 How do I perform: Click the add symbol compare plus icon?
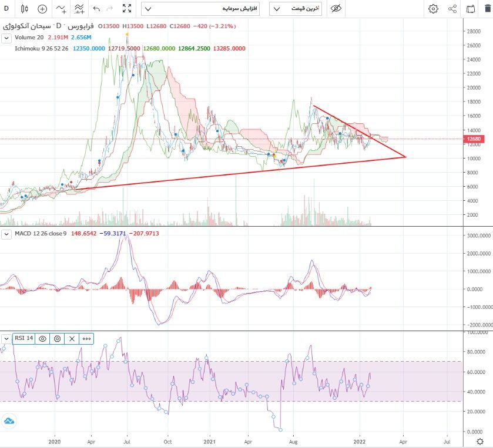click(x=42, y=9)
